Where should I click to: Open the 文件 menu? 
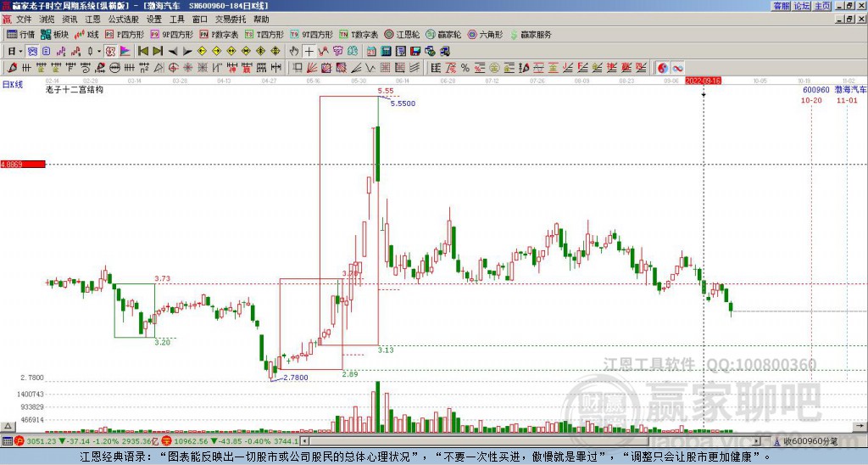[24, 20]
